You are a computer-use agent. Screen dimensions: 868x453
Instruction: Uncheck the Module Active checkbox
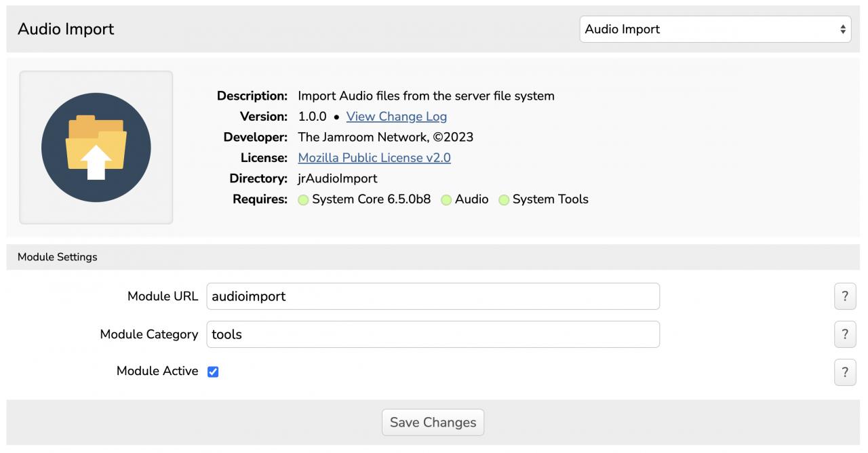click(x=213, y=372)
